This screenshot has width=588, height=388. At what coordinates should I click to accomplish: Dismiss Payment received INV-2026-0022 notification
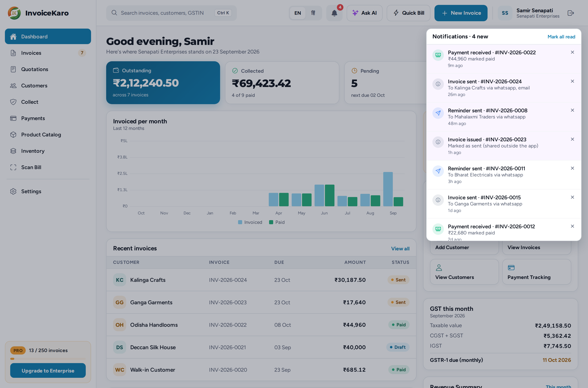pyautogui.click(x=572, y=52)
